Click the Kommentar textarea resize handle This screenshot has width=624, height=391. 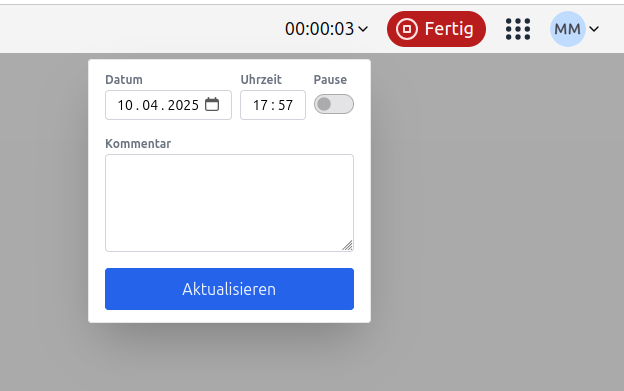(347, 246)
